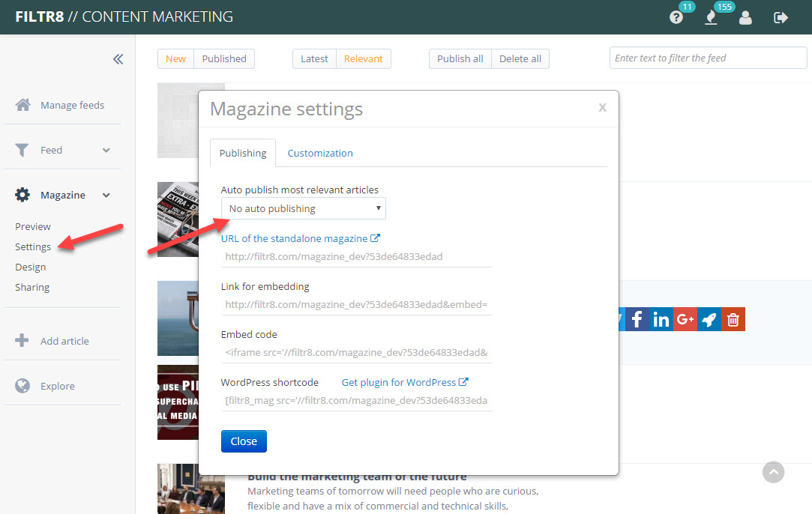This screenshot has width=812, height=514.
Task: Show New articles filter
Action: 175,59
